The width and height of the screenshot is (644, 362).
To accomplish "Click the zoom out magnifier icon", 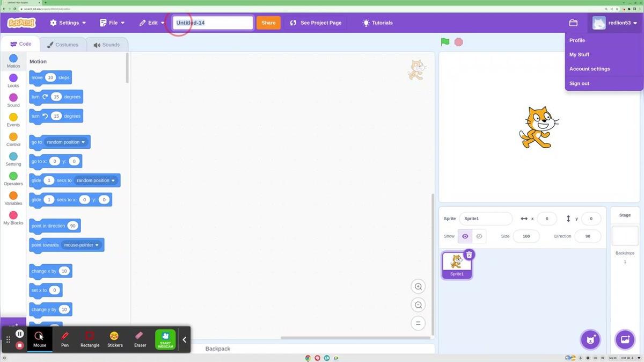I will [x=418, y=305].
